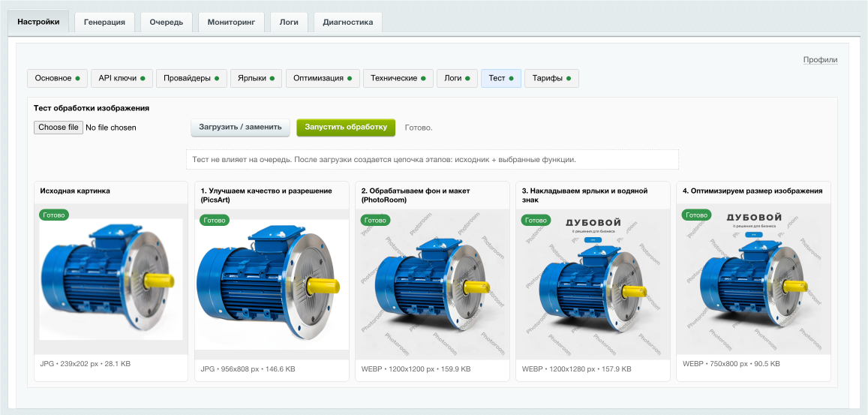Click the Исходная картинка card title
The height and width of the screenshot is (415, 868).
click(x=75, y=191)
